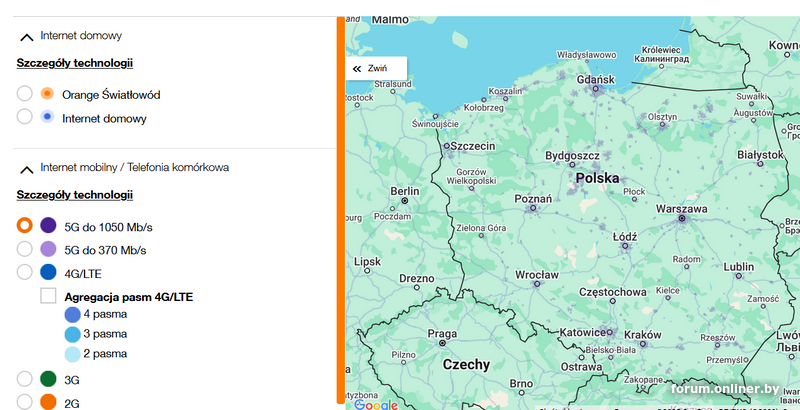Click the Białystok label on map
The height and width of the screenshot is (410, 800).
[x=760, y=155]
